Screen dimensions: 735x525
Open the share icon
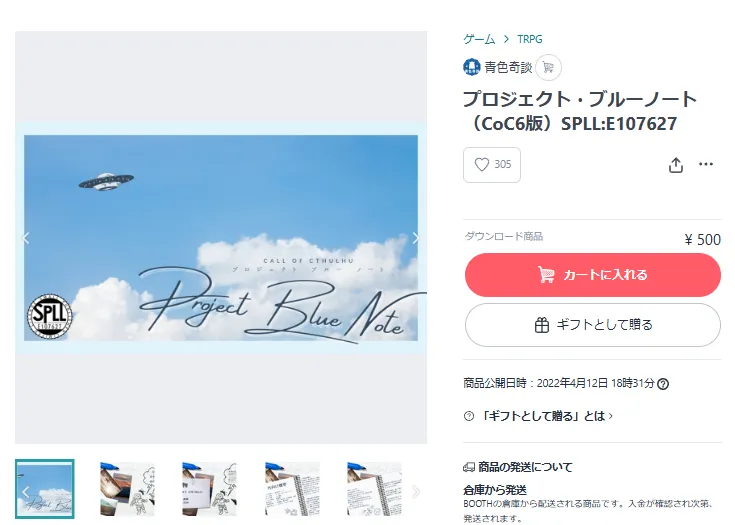[675, 165]
